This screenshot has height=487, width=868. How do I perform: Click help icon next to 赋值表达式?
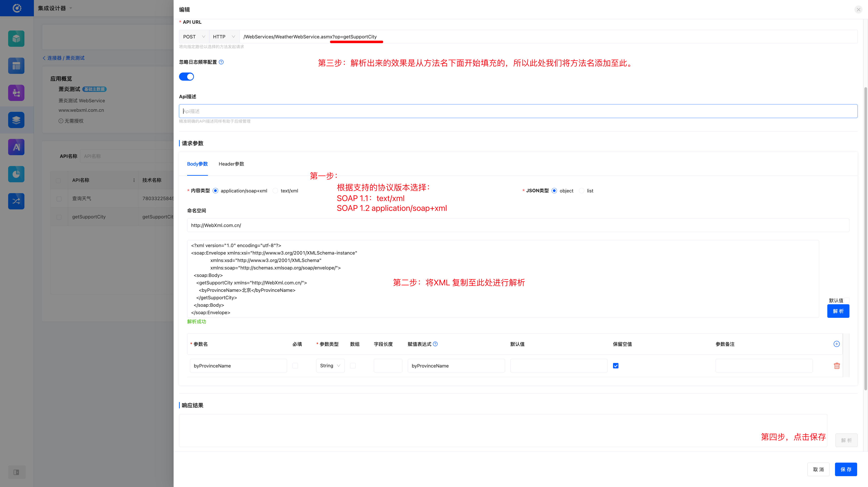pos(435,344)
